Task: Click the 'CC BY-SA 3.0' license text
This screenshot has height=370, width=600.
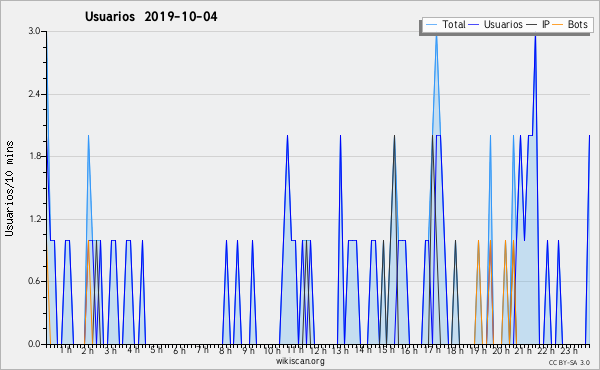Action: [x=569, y=362]
